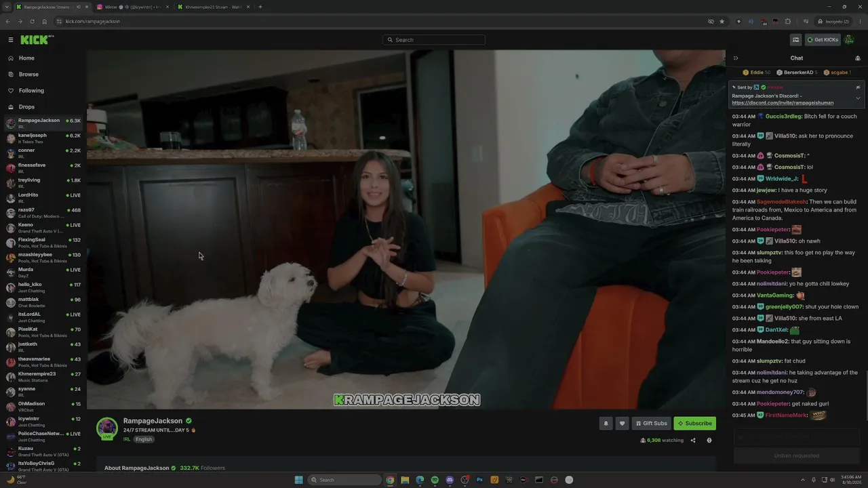868x488 pixels.
Task: Collapse the chat panel
Action: 736,58
